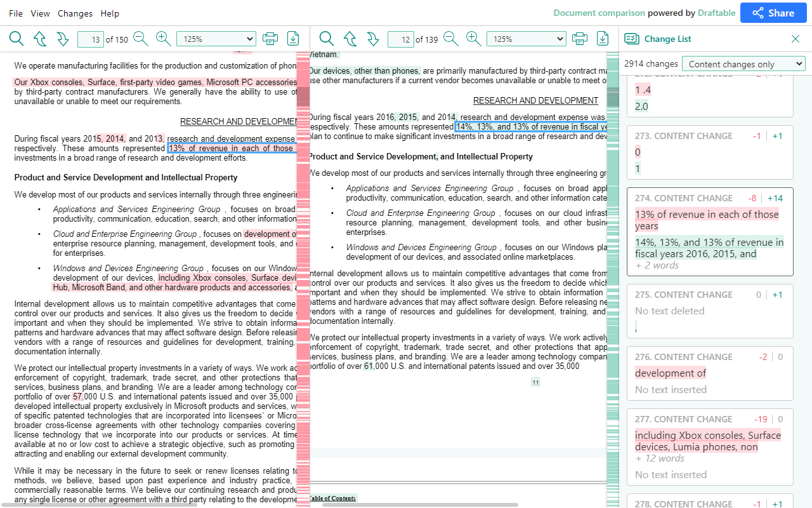
Task: Open the Changes menu
Action: (75, 13)
